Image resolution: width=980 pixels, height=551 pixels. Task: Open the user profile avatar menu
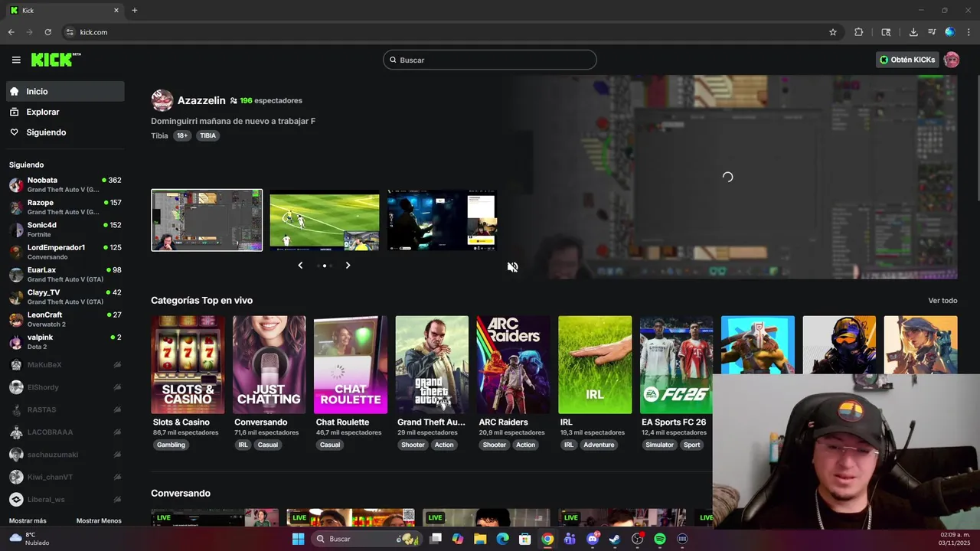pyautogui.click(x=952, y=60)
